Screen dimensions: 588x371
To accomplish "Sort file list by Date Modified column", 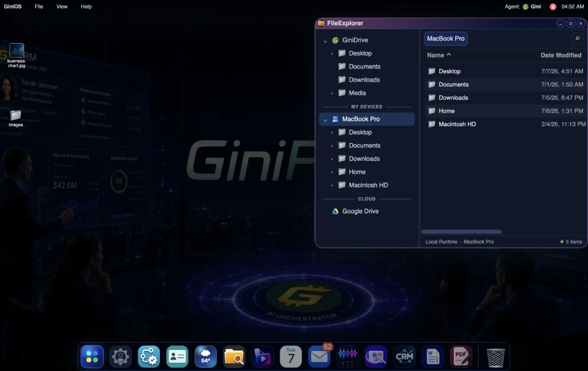I will pos(561,55).
